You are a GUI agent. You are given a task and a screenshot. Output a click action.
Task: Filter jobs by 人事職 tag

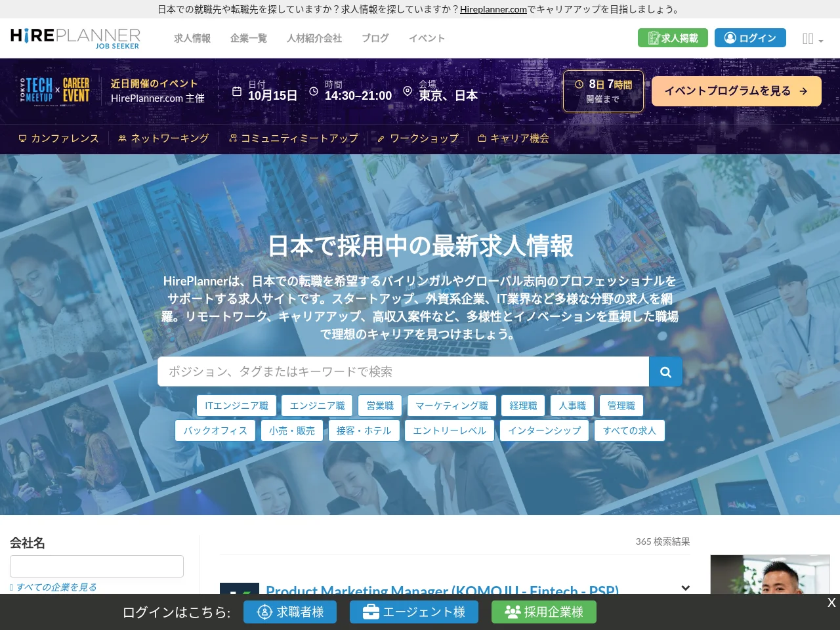(572, 406)
